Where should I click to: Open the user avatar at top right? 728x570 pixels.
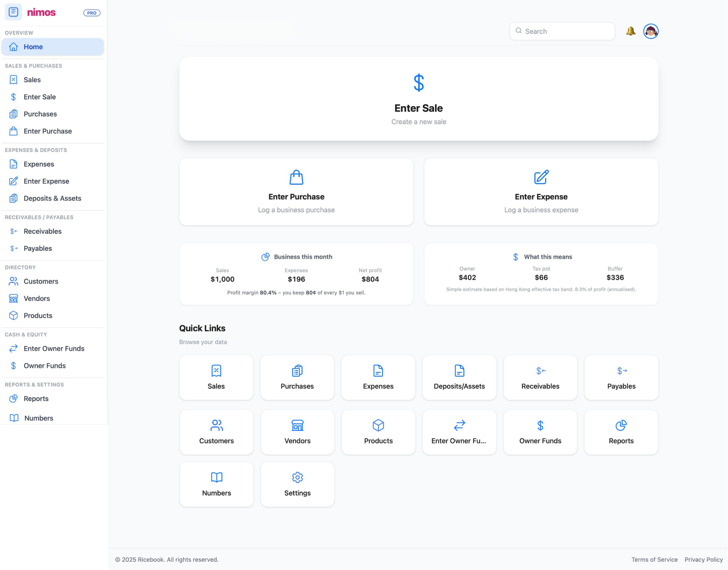[x=651, y=31]
